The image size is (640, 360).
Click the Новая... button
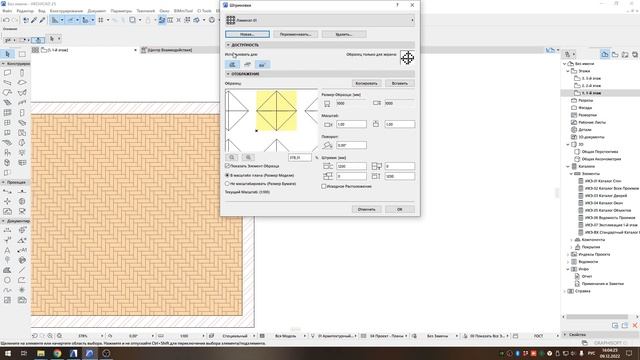[x=247, y=34]
